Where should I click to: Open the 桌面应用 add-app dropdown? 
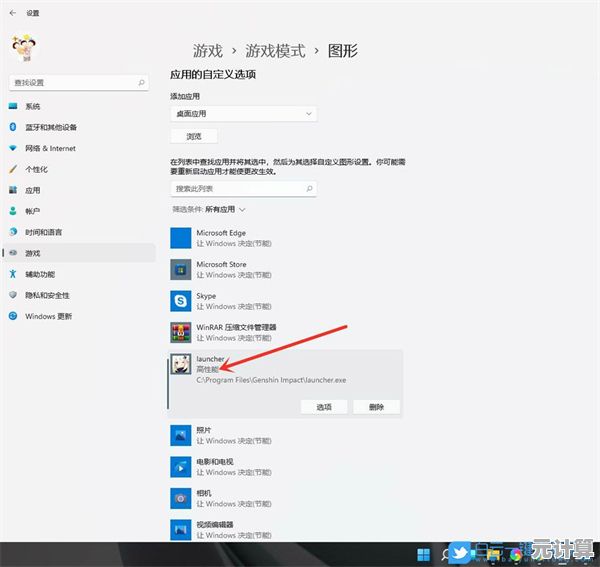click(x=243, y=114)
